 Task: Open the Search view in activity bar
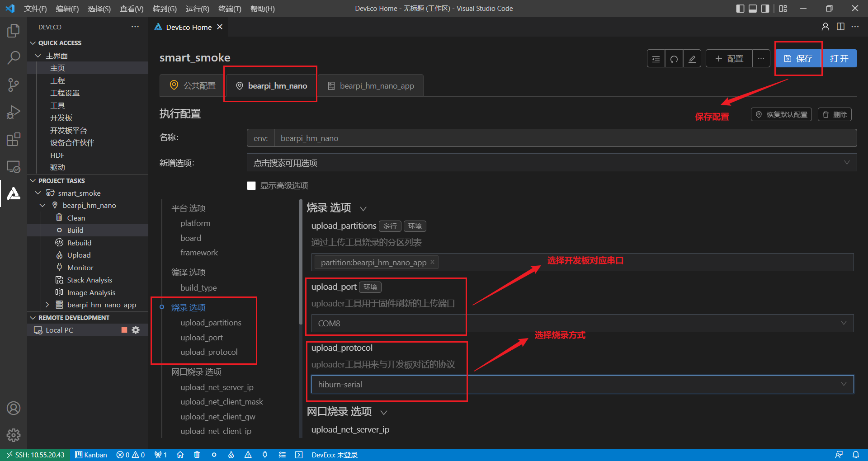[14, 57]
